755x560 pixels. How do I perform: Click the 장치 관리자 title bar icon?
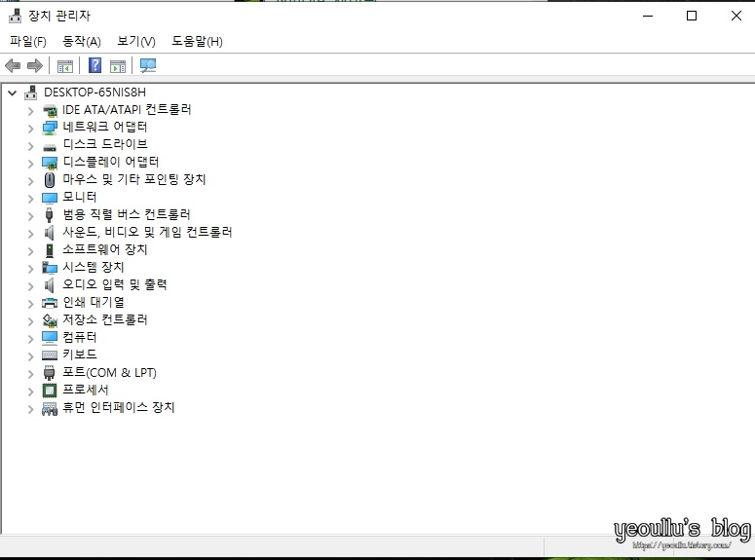coord(15,16)
